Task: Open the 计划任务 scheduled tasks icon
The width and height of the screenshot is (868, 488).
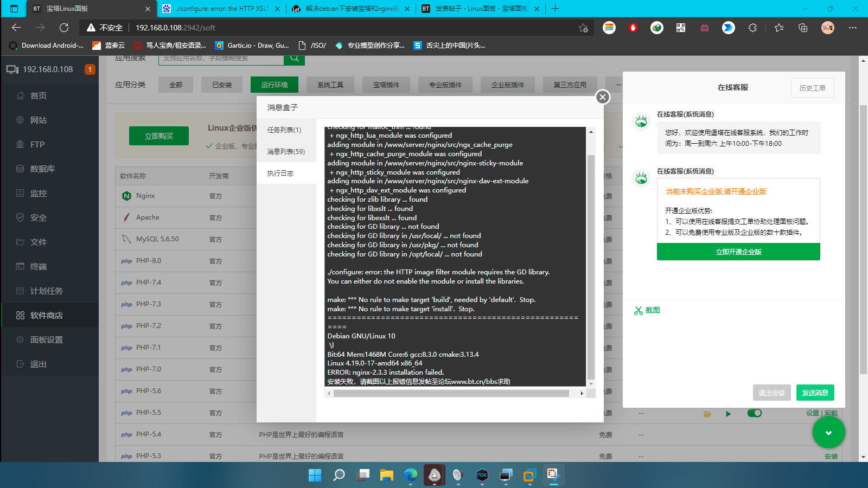Action: point(20,291)
